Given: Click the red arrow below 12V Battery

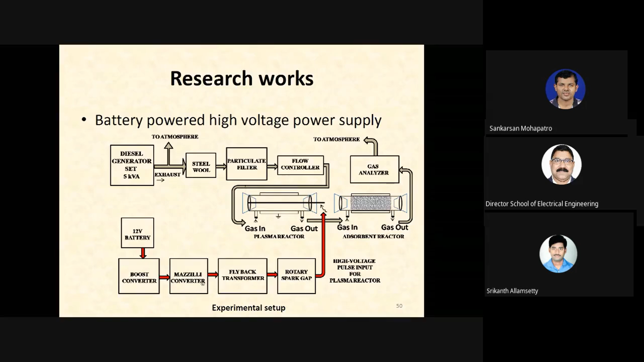Looking at the screenshot, I should pos(143,253).
